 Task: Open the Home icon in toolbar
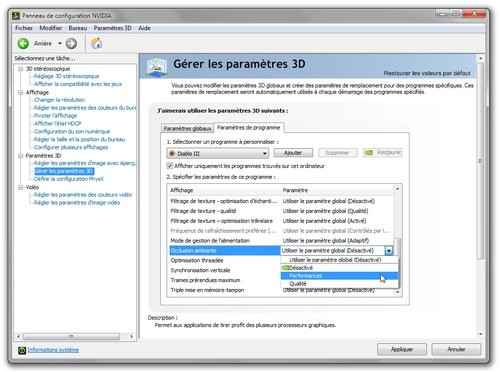point(96,43)
